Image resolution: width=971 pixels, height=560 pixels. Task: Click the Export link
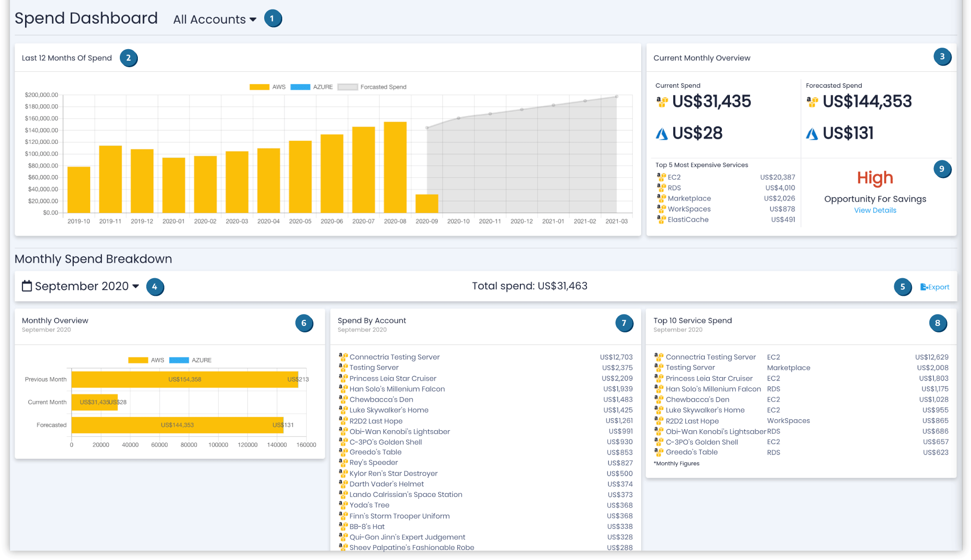tap(935, 287)
